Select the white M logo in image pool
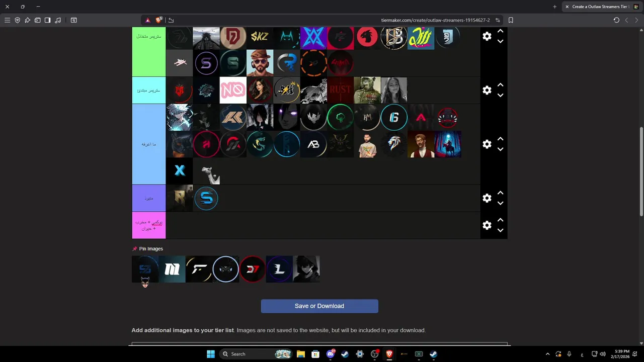This screenshot has height=362, width=644. pyautogui.click(x=172, y=269)
